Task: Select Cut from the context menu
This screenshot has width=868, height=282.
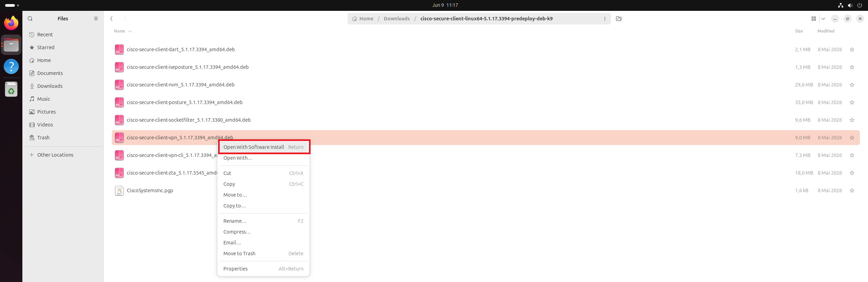Action: [x=263, y=173]
